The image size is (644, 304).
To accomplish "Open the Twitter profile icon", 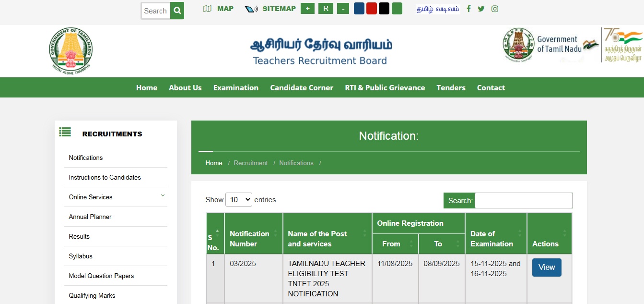I will tap(481, 9).
